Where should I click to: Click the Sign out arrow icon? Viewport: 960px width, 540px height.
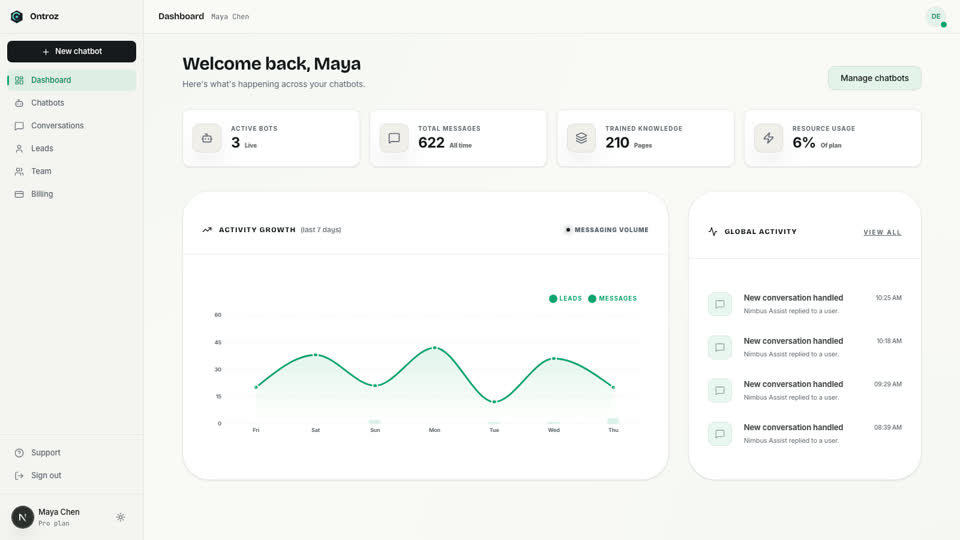19,476
